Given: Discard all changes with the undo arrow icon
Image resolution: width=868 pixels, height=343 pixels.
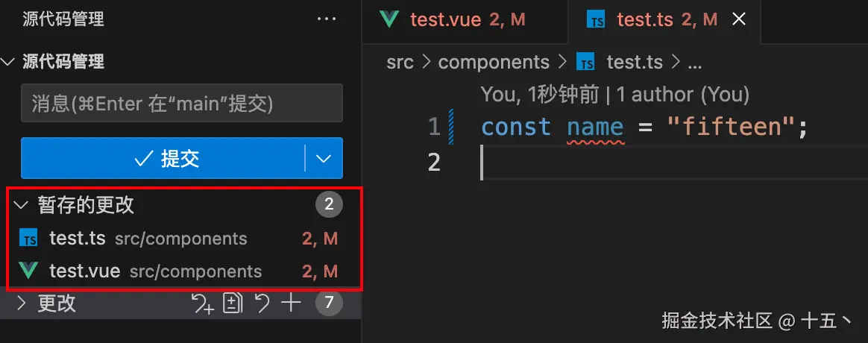Looking at the screenshot, I should pyautogui.click(x=262, y=303).
